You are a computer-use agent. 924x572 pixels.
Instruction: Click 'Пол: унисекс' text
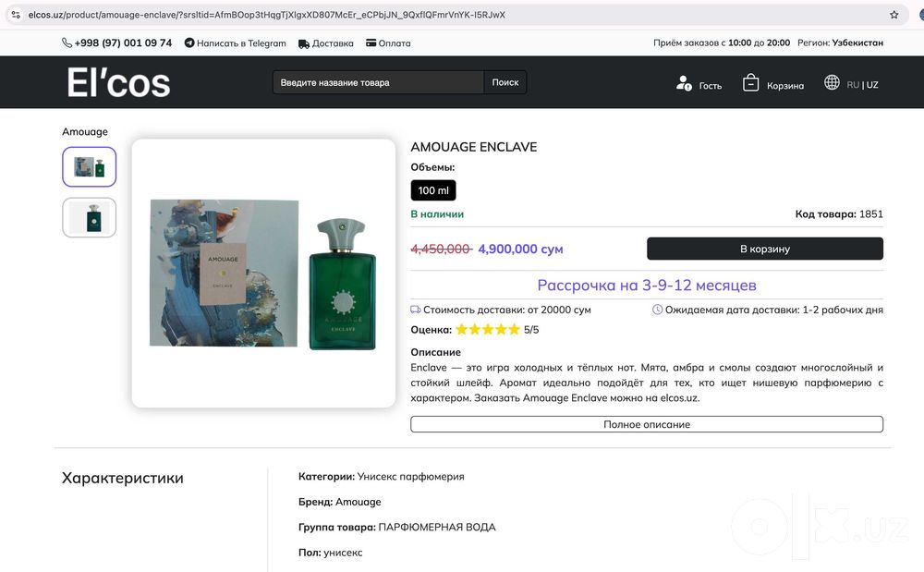(x=330, y=553)
